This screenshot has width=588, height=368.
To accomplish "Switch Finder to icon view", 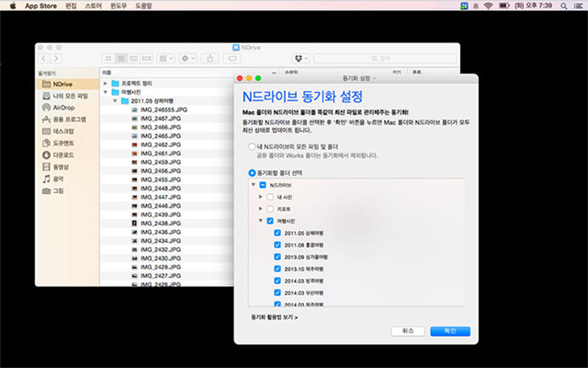I will pos(109,58).
